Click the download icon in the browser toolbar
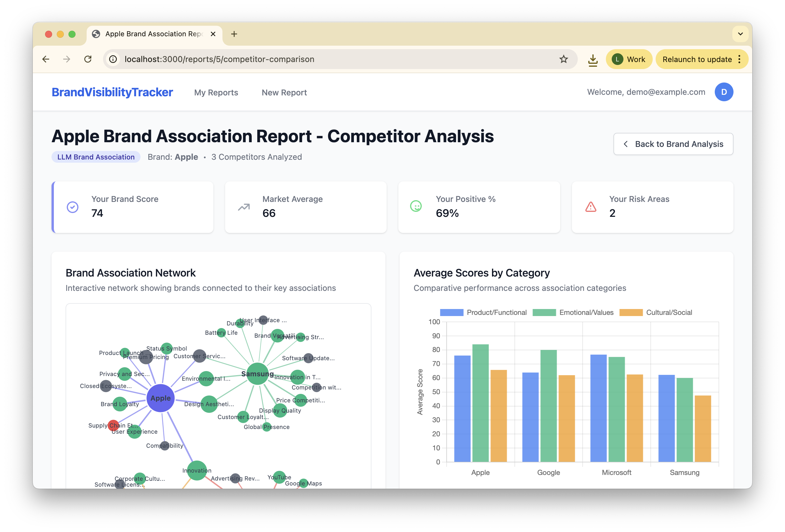Image resolution: width=785 pixels, height=532 pixels. tap(593, 59)
